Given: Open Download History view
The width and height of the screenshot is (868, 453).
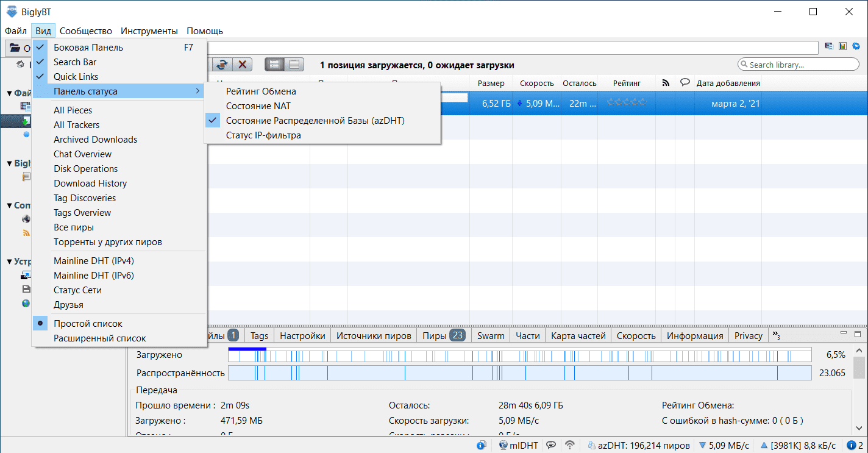Looking at the screenshot, I should coord(119,183).
